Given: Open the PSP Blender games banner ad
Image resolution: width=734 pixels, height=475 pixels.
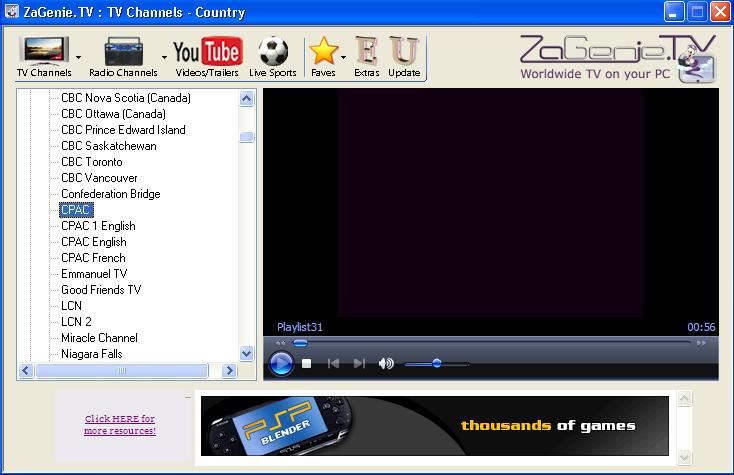Looking at the screenshot, I should 434,426.
